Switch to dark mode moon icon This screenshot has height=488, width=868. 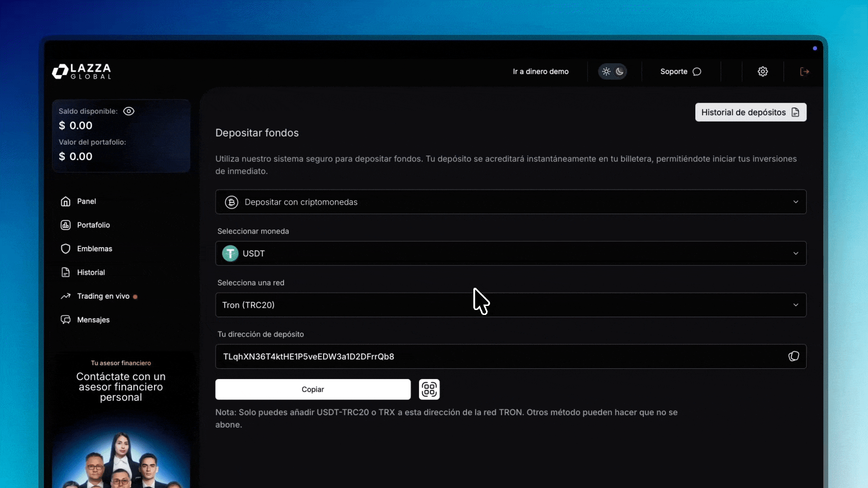pyautogui.click(x=620, y=71)
